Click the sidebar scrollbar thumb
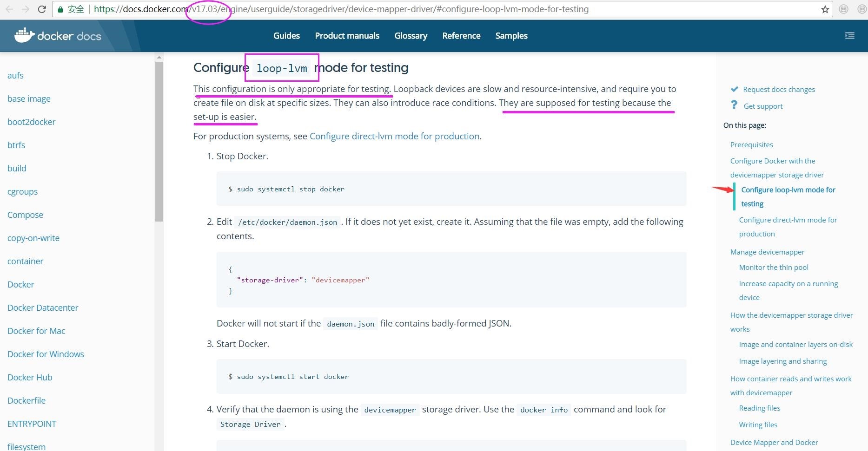Viewport: 868px width, 451px height. [159, 142]
